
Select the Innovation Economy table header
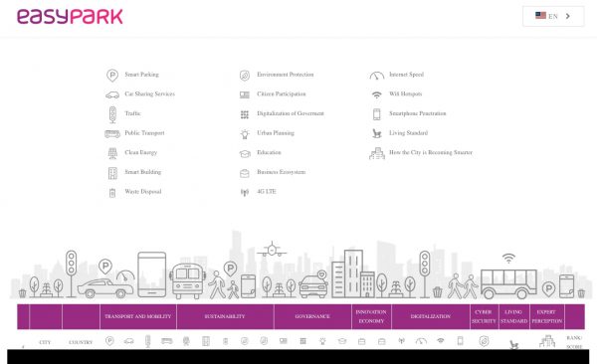371,316
